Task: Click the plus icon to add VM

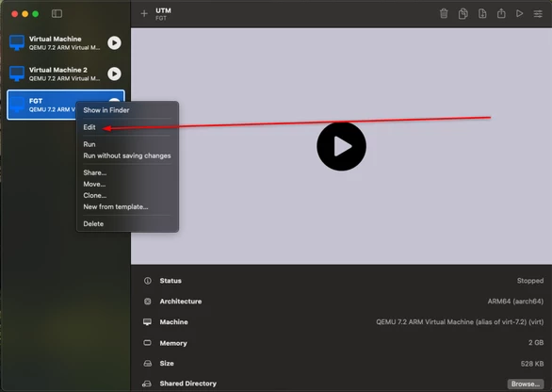Action: pos(144,14)
